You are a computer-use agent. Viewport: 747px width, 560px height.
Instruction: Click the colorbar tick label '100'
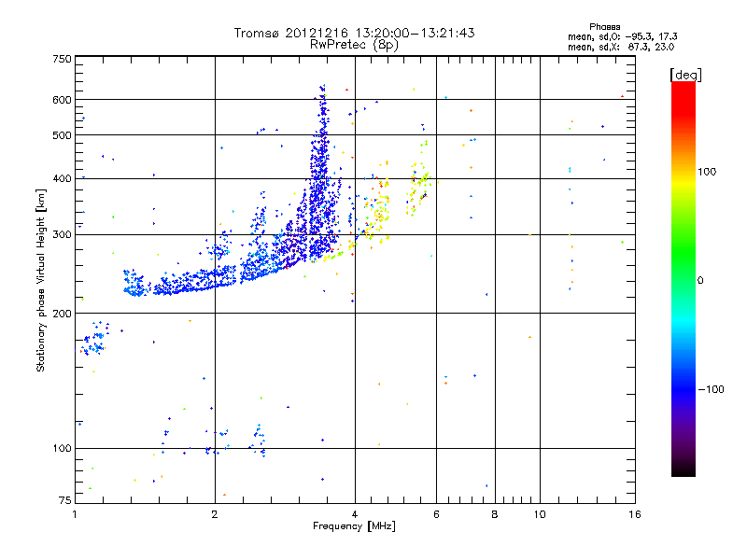pyautogui.click(x=707, y=172)
